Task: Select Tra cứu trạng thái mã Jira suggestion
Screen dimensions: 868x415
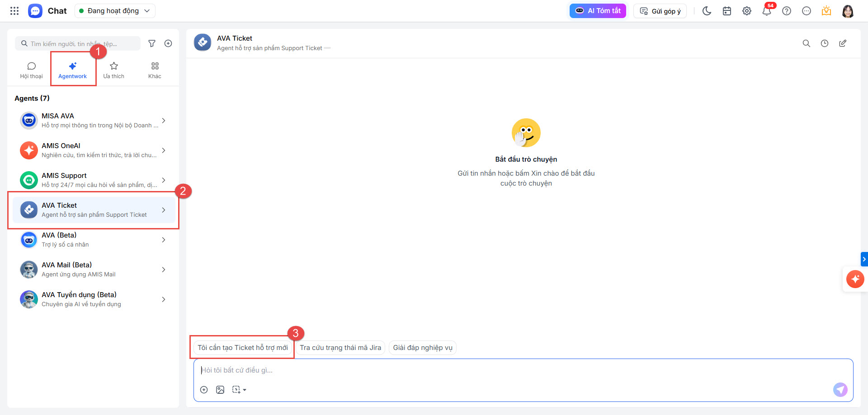Action: point(340,348)
